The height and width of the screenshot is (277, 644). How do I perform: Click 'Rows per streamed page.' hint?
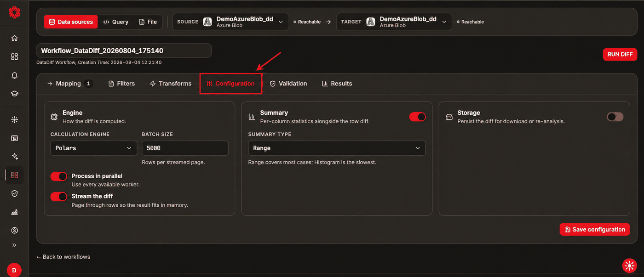pos(173,162)
